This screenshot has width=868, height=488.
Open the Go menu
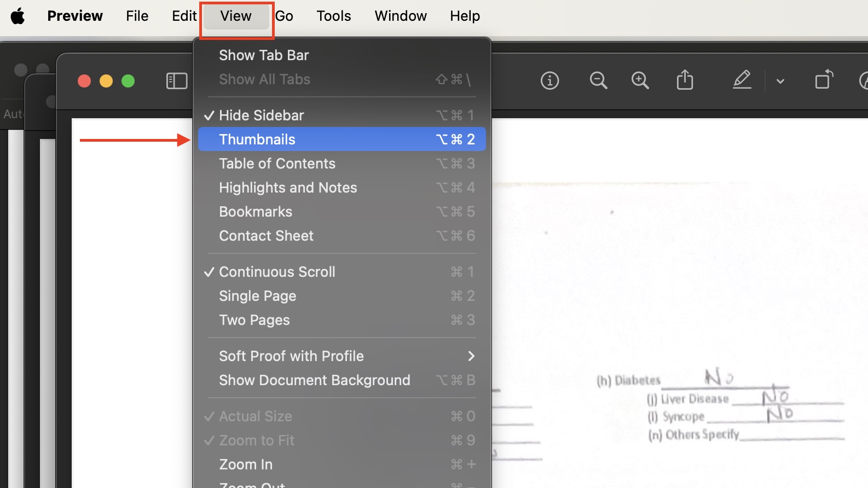pyautogui.click(x=284, y=16)
